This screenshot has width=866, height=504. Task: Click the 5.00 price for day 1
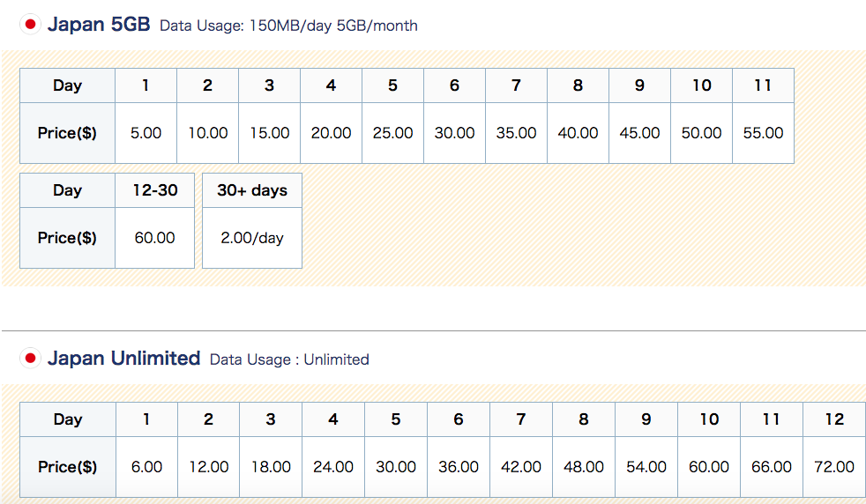tap(146, 133)
